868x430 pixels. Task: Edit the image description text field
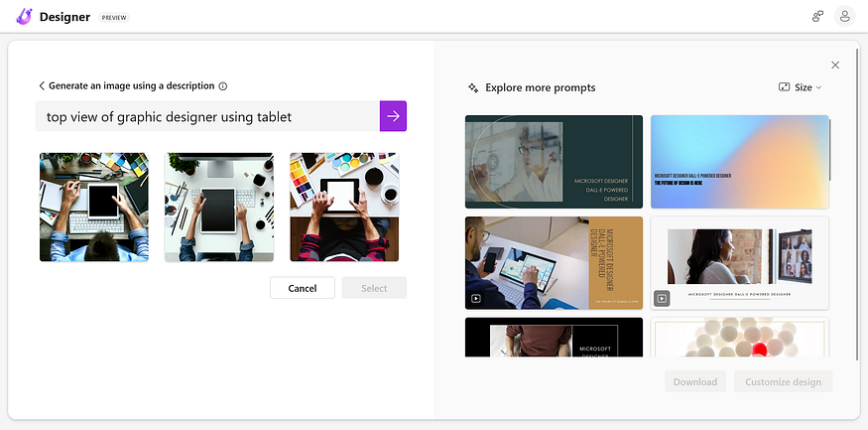(207, 116)
